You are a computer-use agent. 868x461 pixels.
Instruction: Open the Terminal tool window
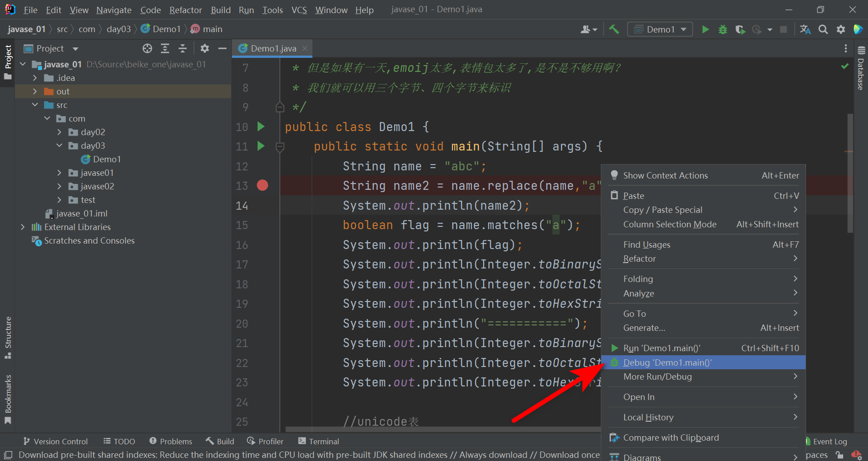click(x=319, y=441)
